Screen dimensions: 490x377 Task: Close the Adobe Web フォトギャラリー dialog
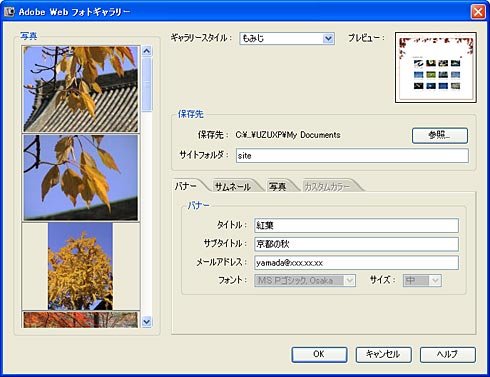tap(478, 12)
